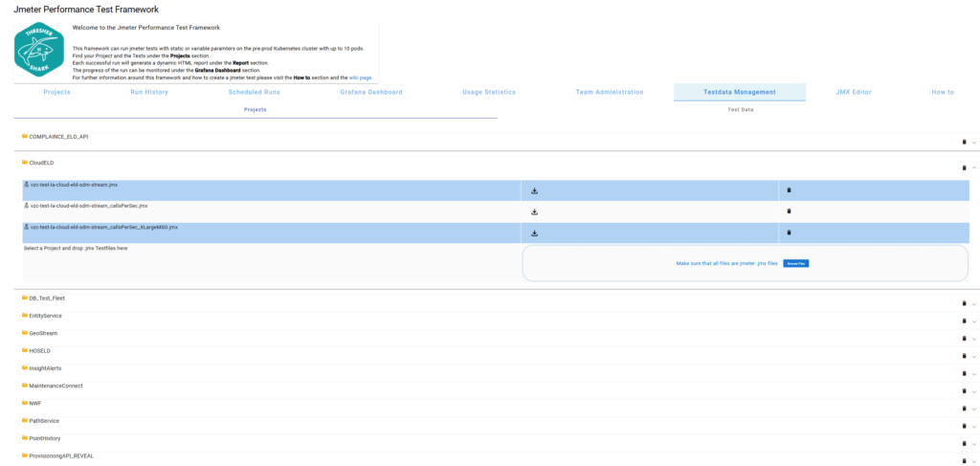The image size is (980, 466).
Task: Delete the COMPLAINCE_ELD_API project
Action: pyautogui.click(x=964, y=142)
